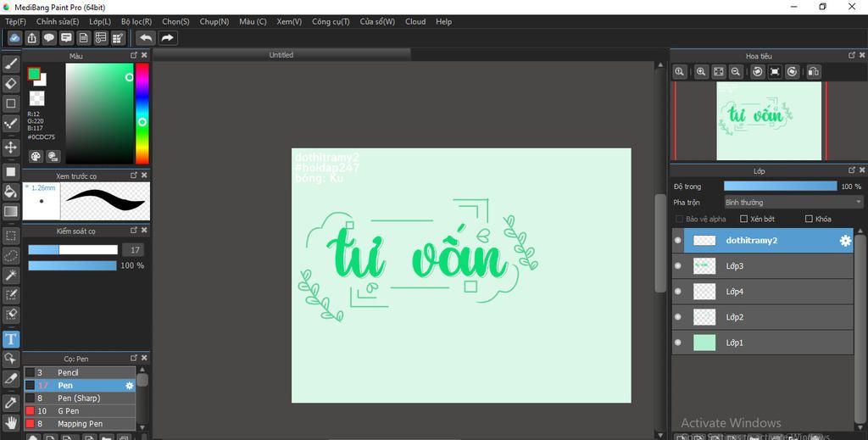Undock the Kiểm soát cọ panel
This screenshot has height=440, width=868.
tap(134, 230)
